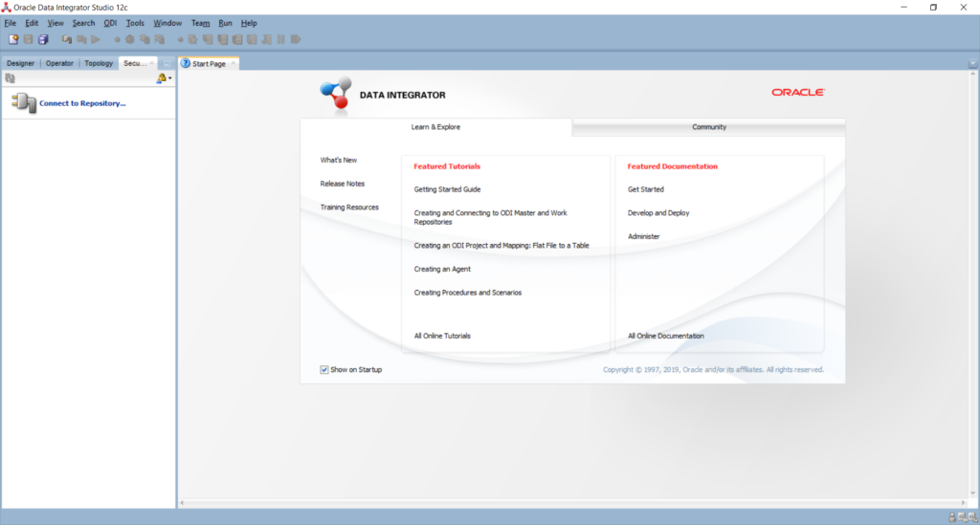Click the Save toolbar icon

(x=28, y=39)
